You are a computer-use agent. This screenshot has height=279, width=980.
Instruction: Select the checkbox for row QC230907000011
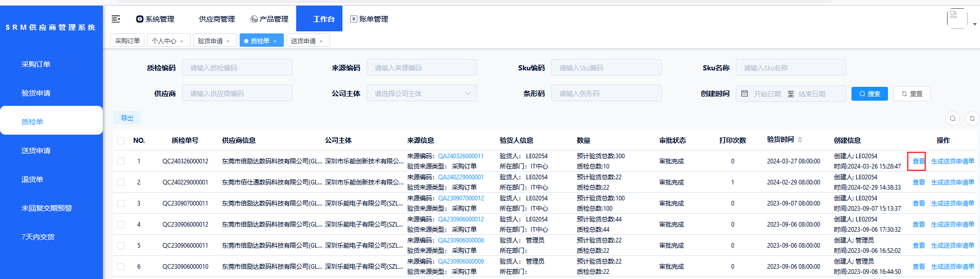click(x=121, y=203)
